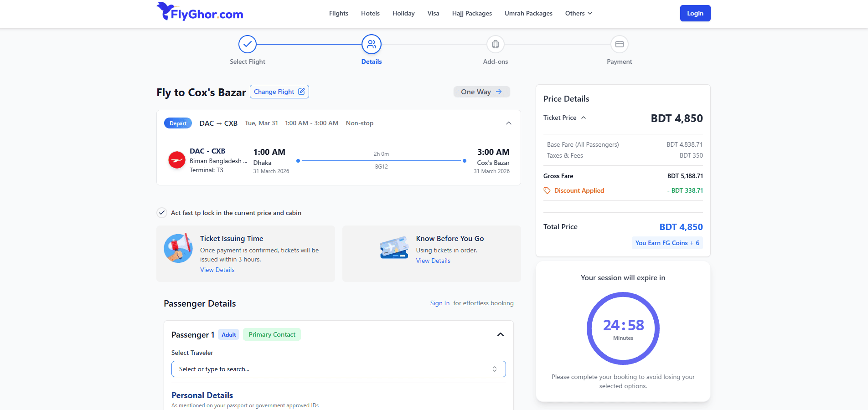The image size is (868, 410).
Task: Click the One Way button
Action: 482,92
